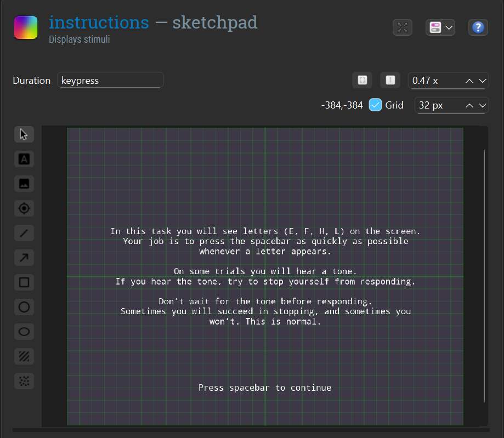Increase the grid size value
The height and width of the screenshot is (438, 504).
469,105
